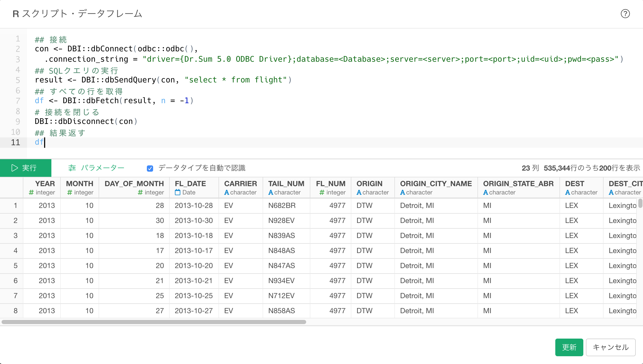Click the DBI::dbConnect code line 2
Viewport: 643px width, 364px height.
[117, 49]
